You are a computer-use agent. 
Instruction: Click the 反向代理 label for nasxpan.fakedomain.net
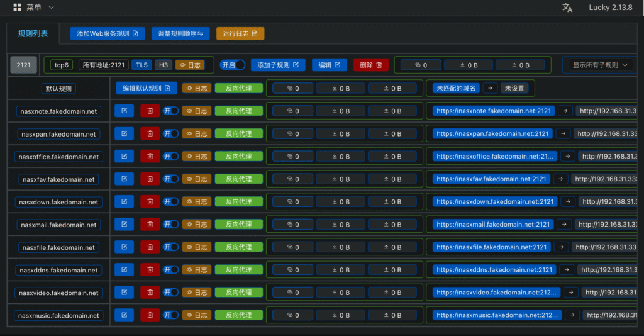click(x=238, y=133)
